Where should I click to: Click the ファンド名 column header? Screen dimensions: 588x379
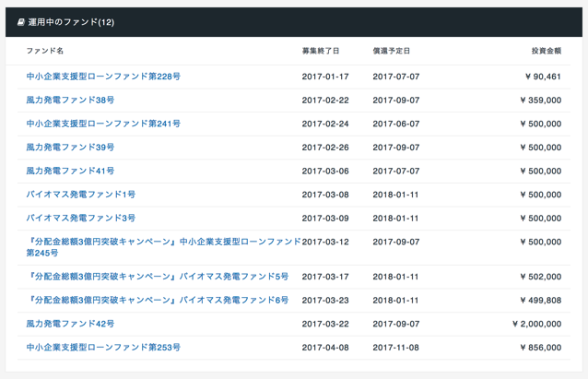click(x=44, y=51)
